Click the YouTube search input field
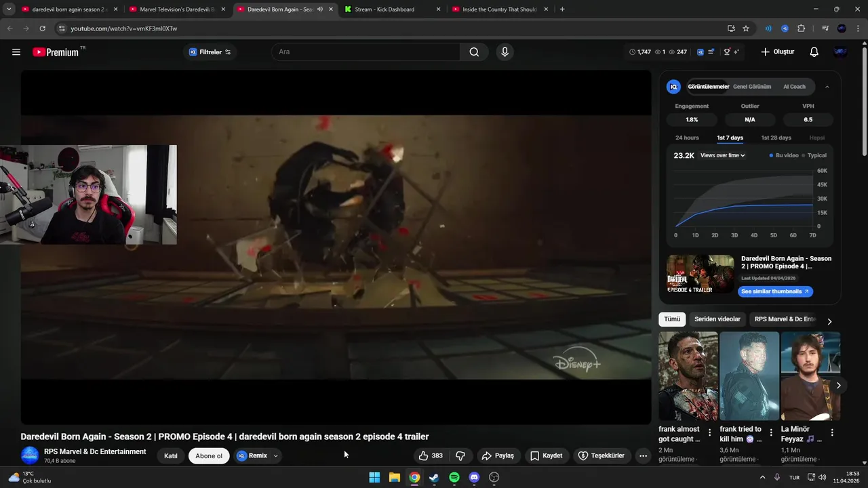The image size is (868, 488). coord(366,52)
